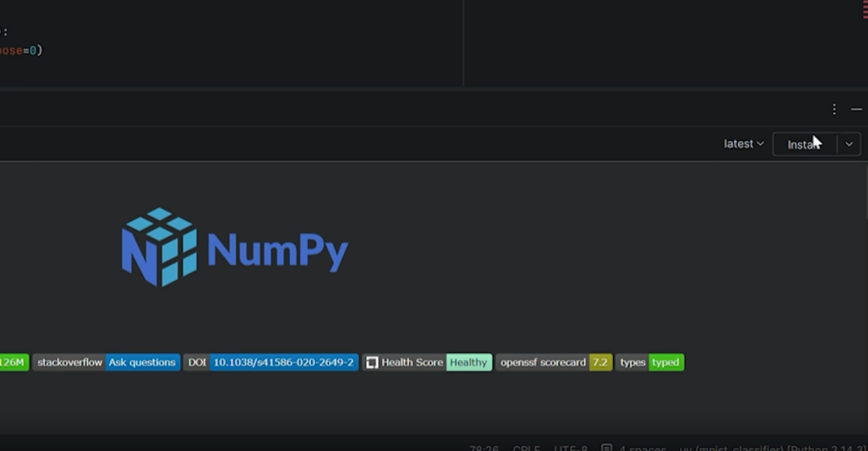Open the stackoverflow Ask questions badge
The image size is (868, 451).
(x=106, y=363)
